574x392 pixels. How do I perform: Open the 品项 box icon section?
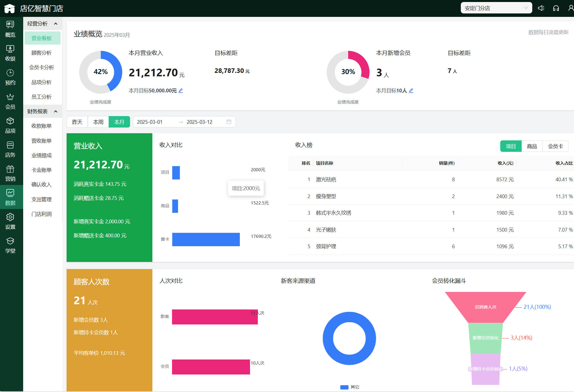click(10, 125)
